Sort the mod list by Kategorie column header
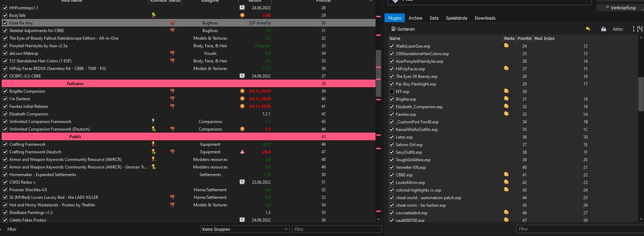 210,1
